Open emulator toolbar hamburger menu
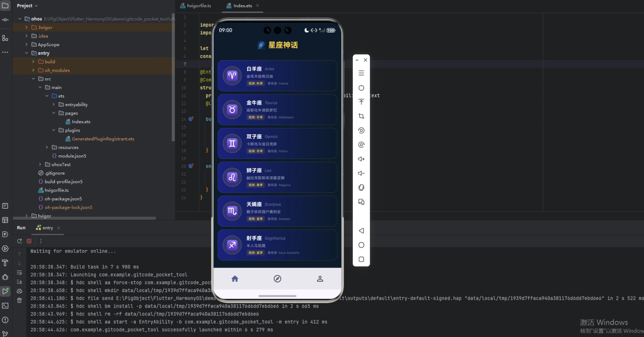Screen dimensions: 644x337 pos(361,73)
